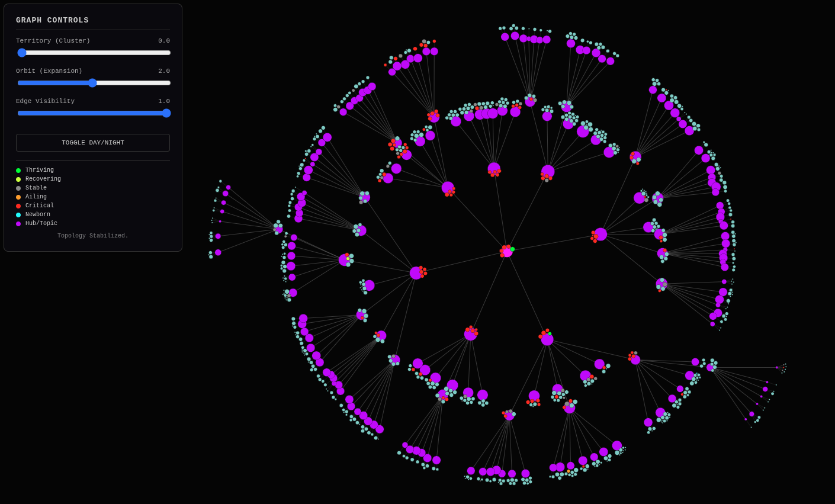This screenshot has width=835, height=504.
Task: Click the cyan Newborn legend dot
Action: tap(18, 215)
